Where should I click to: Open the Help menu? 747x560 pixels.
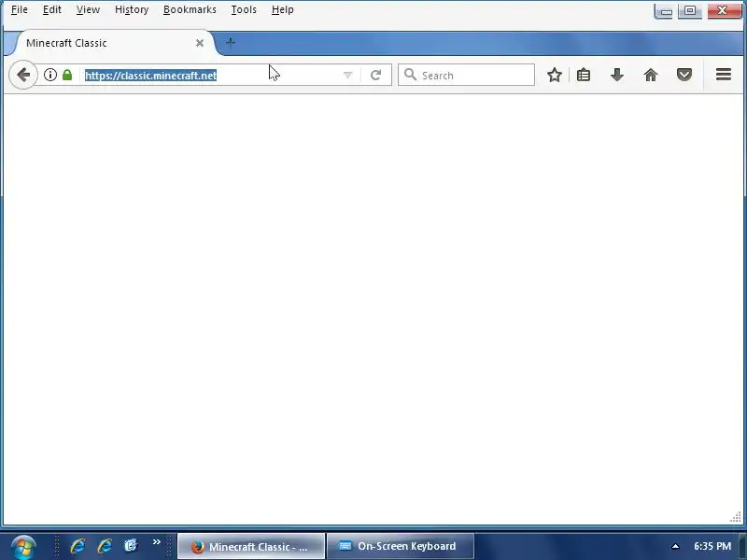click(283, 9)
